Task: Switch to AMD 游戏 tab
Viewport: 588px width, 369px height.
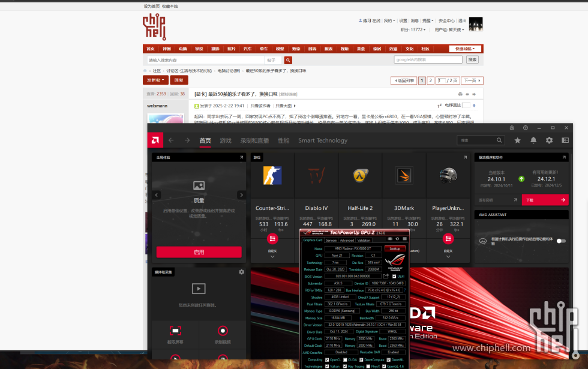Action: pyautogui.click(x=226, y=140)
